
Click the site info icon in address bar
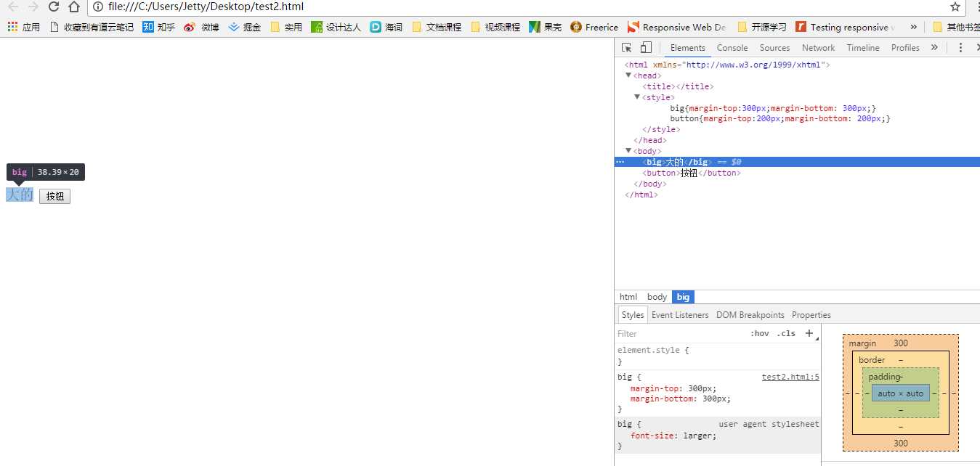click(99, 7)
